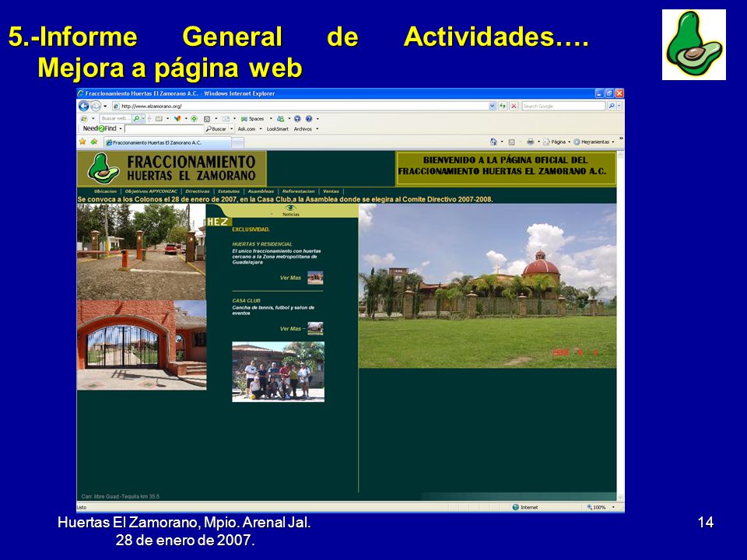
Task: Open Ask.com from Need2Find toolbar
Action: [247, 128]
